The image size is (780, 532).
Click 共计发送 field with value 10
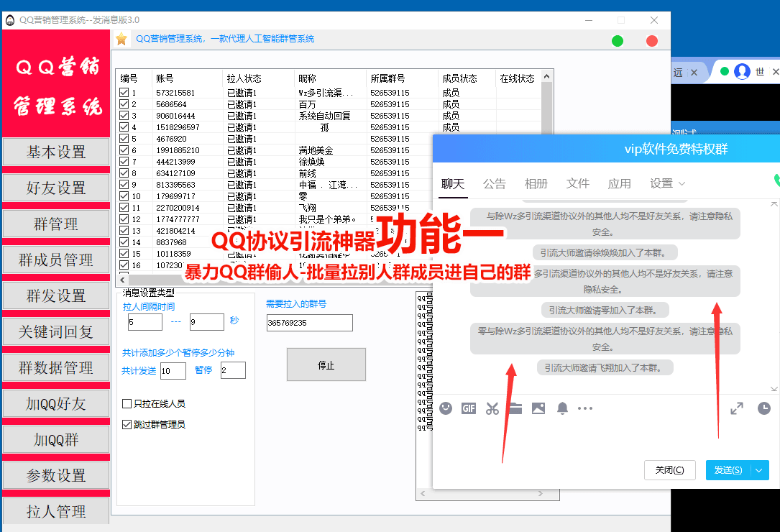tap(173, 371)
